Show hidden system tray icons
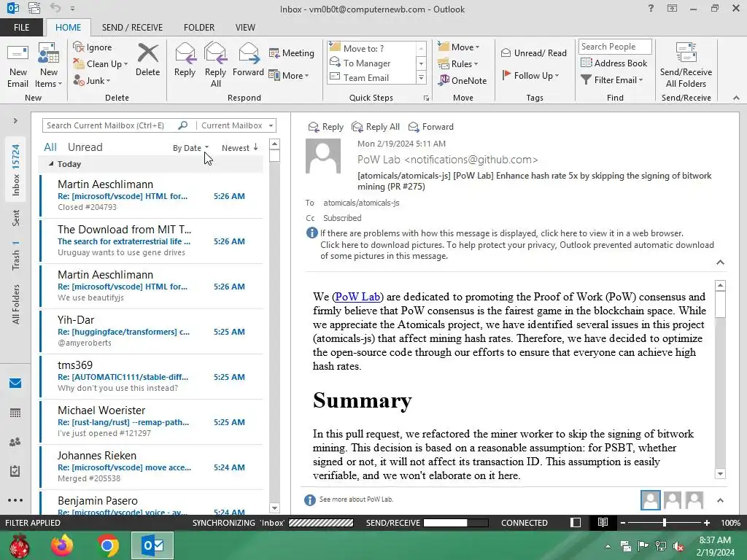The width and height of the screenshot is (747, 560). pyautogui.click(x=608, y=546)
